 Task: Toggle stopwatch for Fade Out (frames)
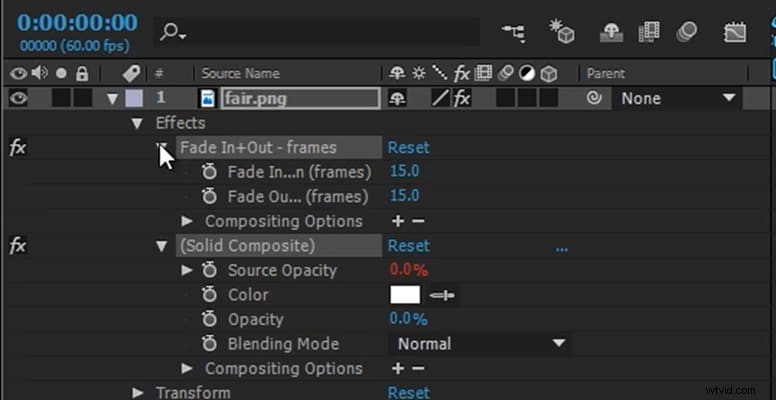(209, 197)
